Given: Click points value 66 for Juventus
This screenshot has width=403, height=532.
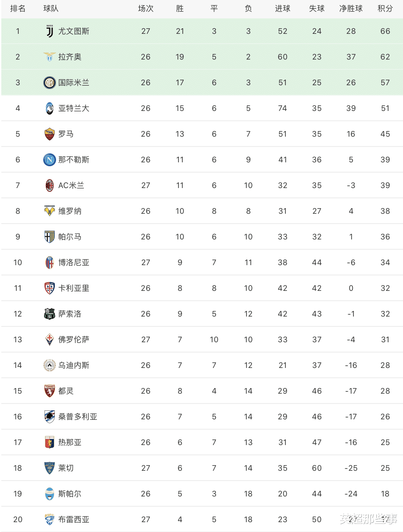Looking at the screenshot, I should tap(385, 31).
